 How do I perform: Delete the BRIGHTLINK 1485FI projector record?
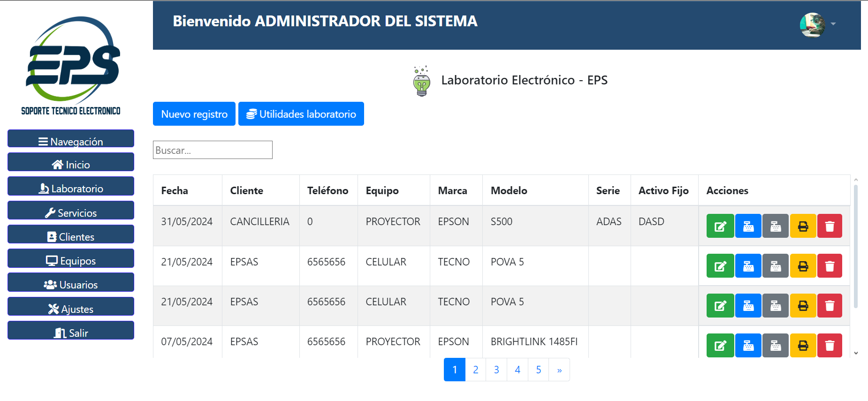829,346
